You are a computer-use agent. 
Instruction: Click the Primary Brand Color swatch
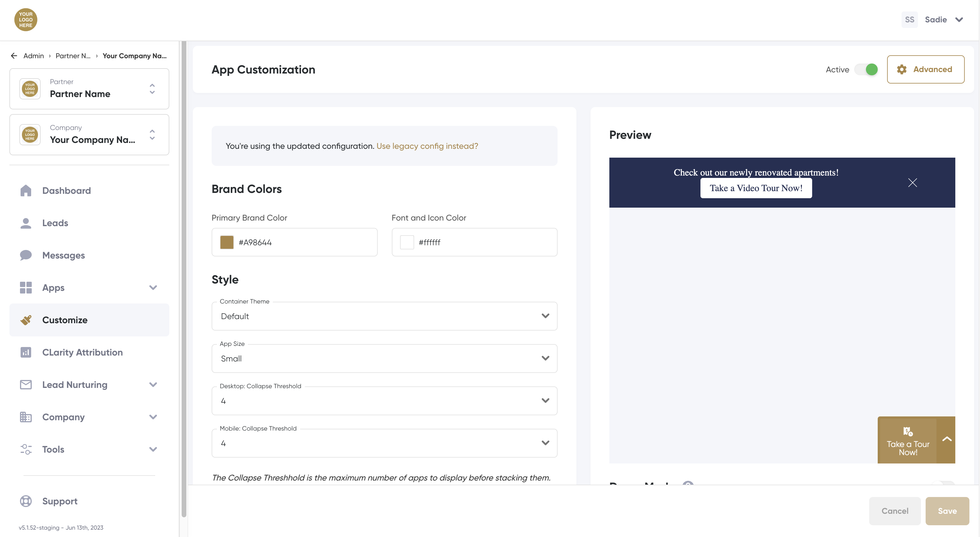[227, 242]
